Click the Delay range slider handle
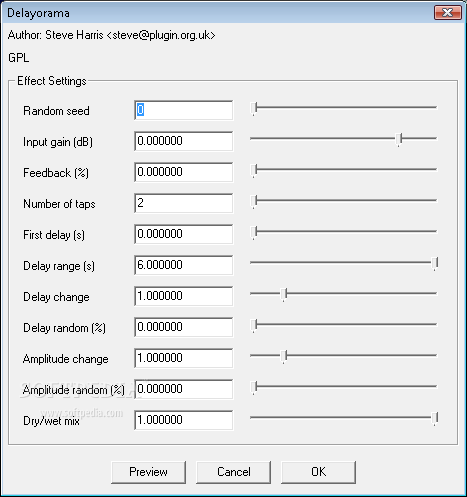This screenshot has width=467, height=497. click(x=435, y=264)
